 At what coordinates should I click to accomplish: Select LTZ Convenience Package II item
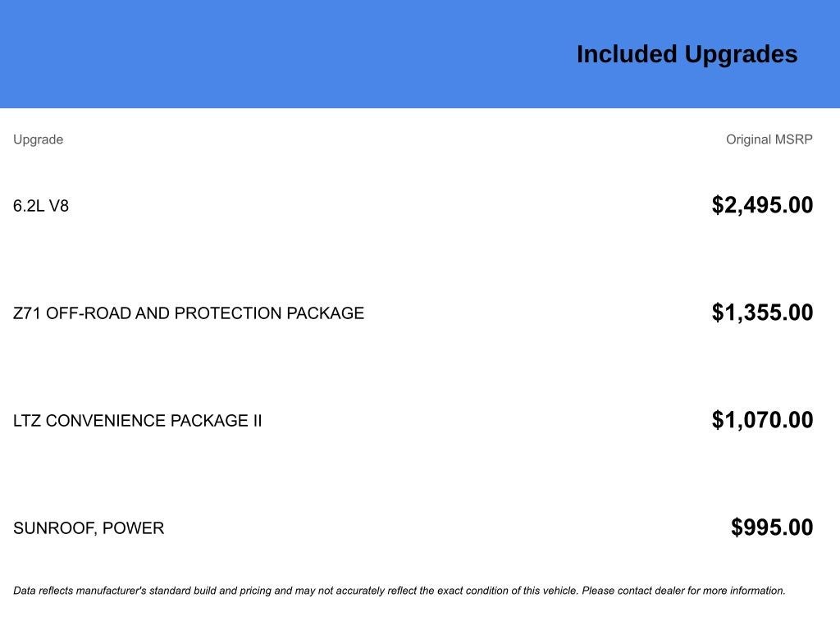click(x=138, y=421)
